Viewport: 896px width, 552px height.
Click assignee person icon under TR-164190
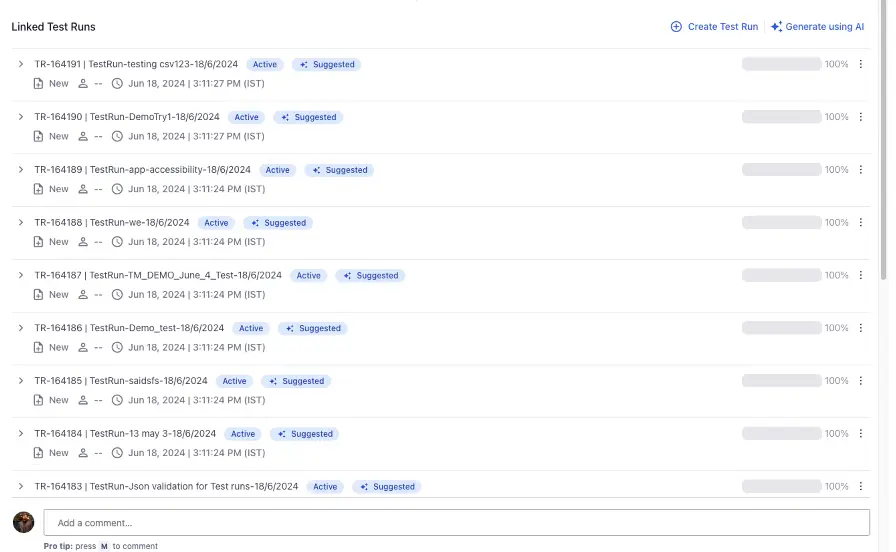(83, 136)
